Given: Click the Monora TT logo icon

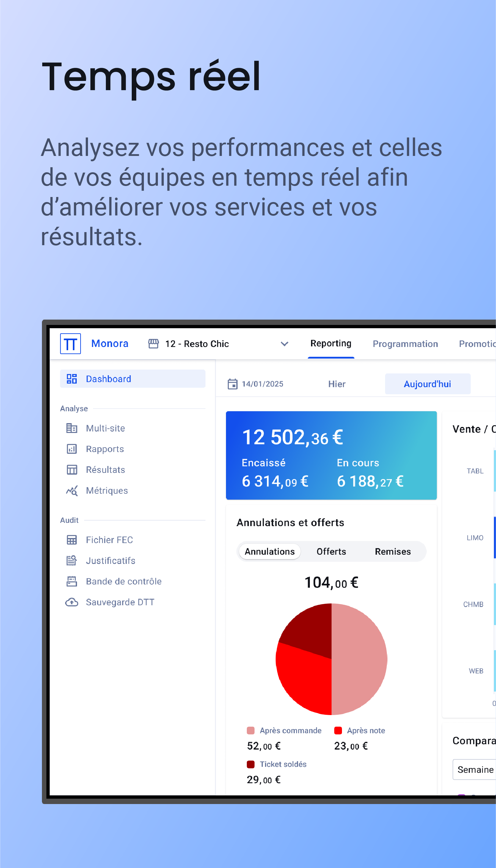Looking at the screenshot, I should point(70,343).
